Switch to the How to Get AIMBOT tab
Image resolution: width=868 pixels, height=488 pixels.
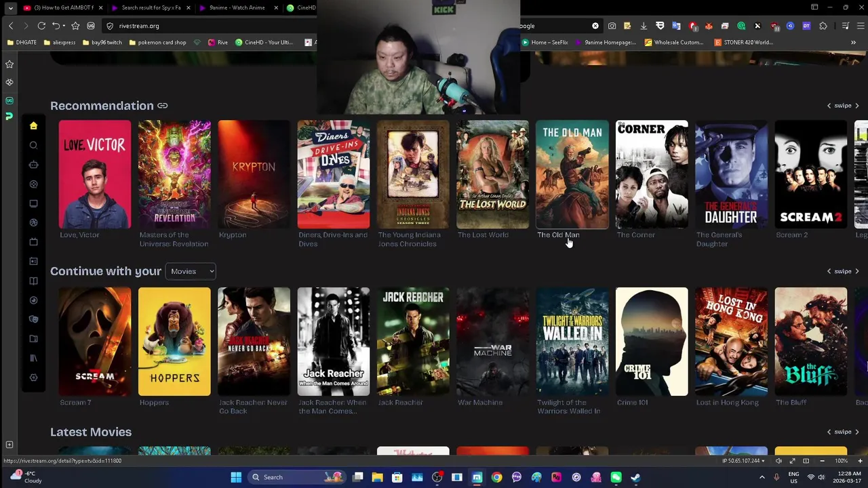[x=58, y=7]
